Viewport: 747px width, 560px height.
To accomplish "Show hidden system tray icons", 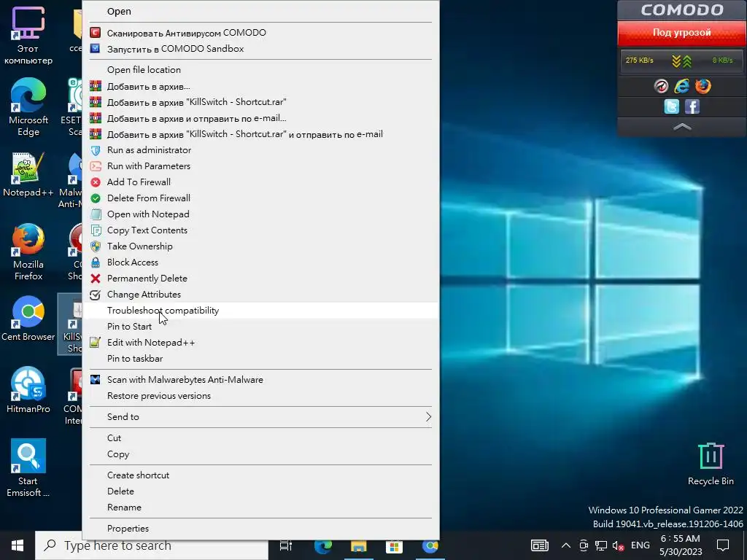I will click(566, 545).
